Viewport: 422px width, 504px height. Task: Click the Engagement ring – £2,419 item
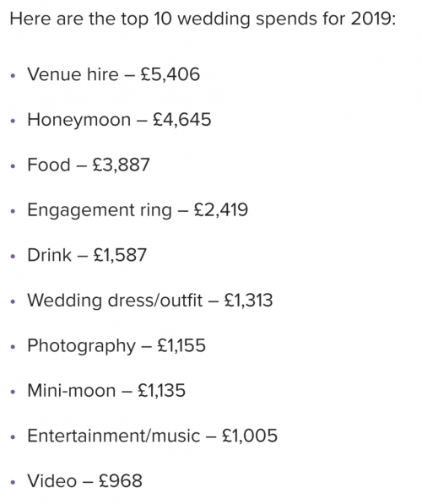pyautogui.click(x=138, y=210)
